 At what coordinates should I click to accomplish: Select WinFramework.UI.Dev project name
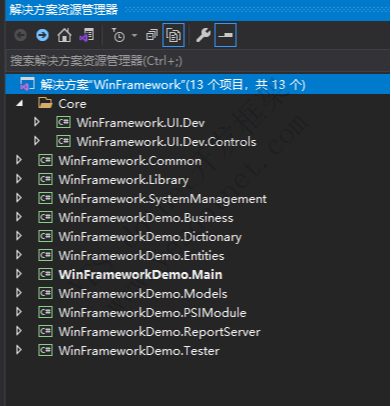click(x=141, y=123)
